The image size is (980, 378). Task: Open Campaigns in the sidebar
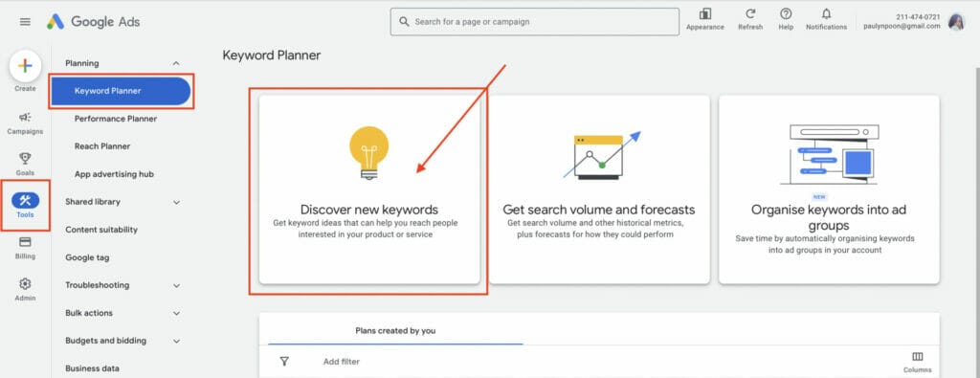pos(25,123)
